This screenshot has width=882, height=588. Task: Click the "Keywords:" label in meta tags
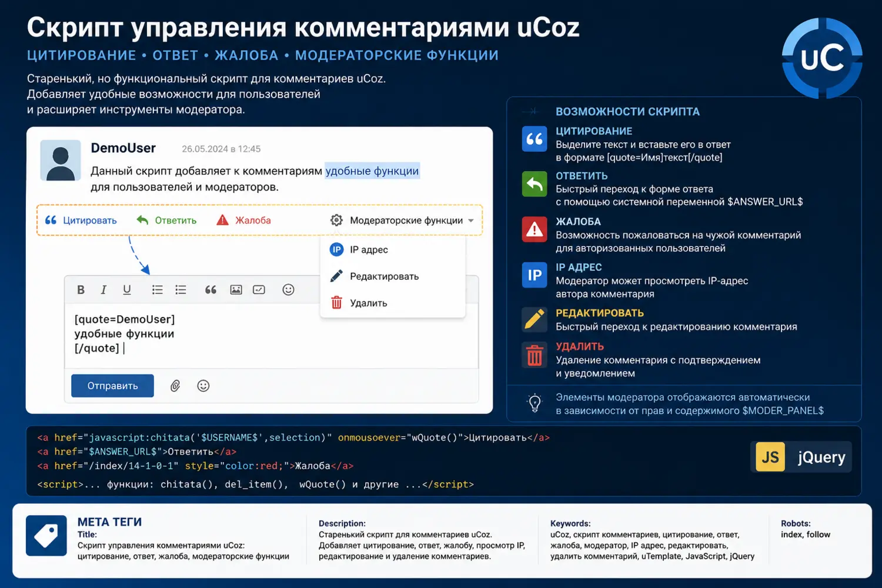click(x=570, y=523)
